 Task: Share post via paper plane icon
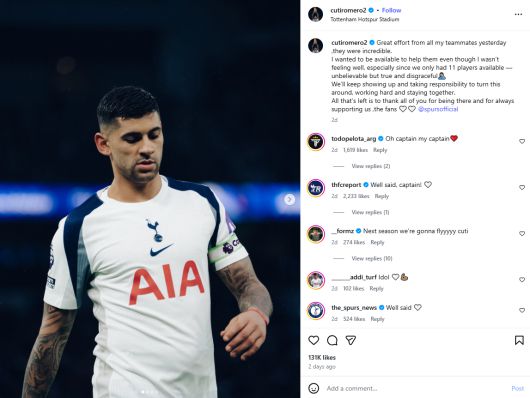(351, 340)
